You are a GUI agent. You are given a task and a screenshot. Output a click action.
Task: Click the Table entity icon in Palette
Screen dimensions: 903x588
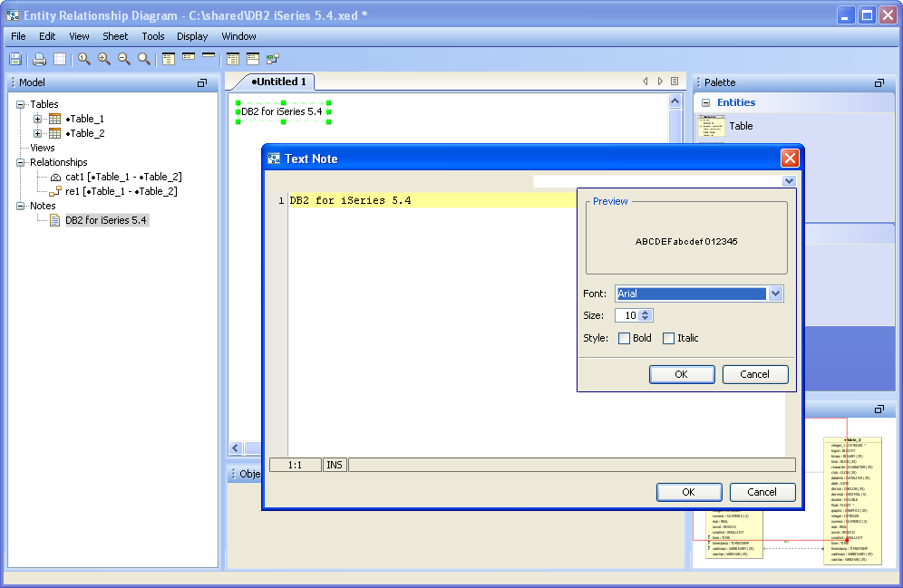[x=711, y=126]
